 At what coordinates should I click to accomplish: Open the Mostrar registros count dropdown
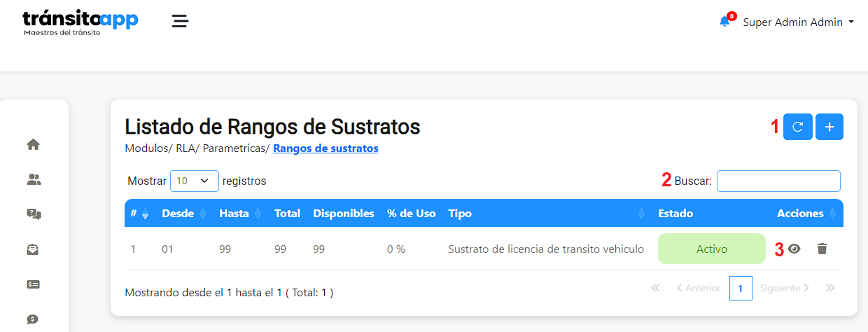pyautogui.click(x=195, y=181)
